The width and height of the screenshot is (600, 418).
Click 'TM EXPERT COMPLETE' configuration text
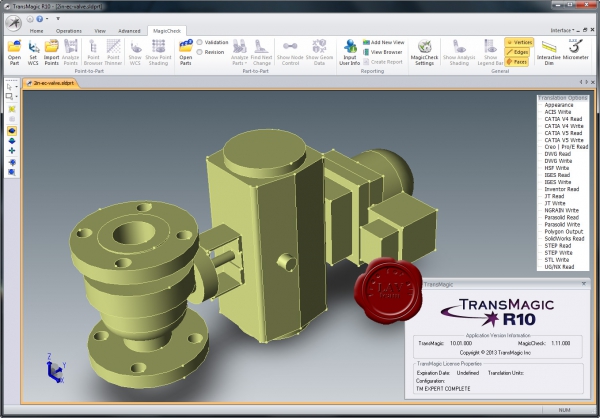click(x=443, y=389)
